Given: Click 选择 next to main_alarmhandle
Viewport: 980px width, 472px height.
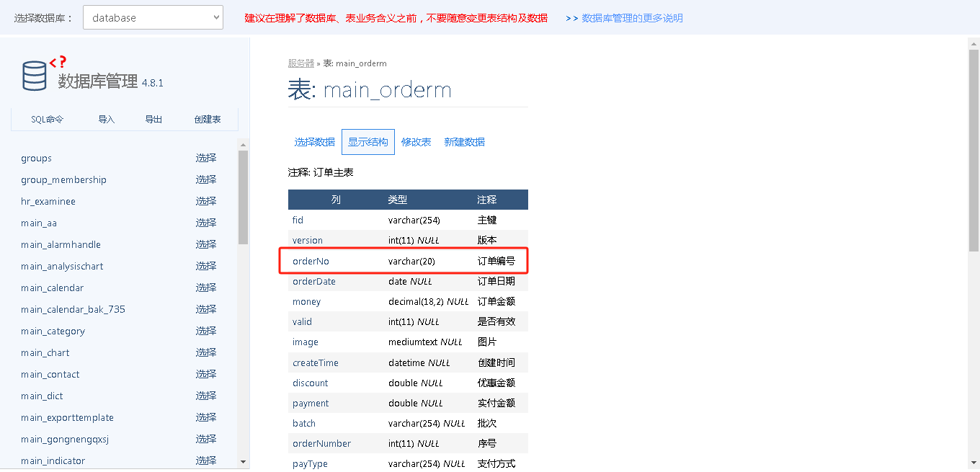Looking at the screenshot, I should click(206, 244).
